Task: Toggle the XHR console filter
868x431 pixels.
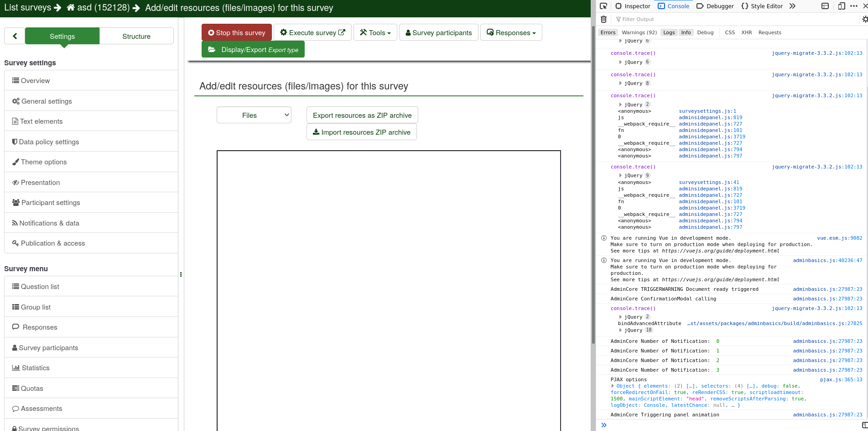Action: pos(746,32)
